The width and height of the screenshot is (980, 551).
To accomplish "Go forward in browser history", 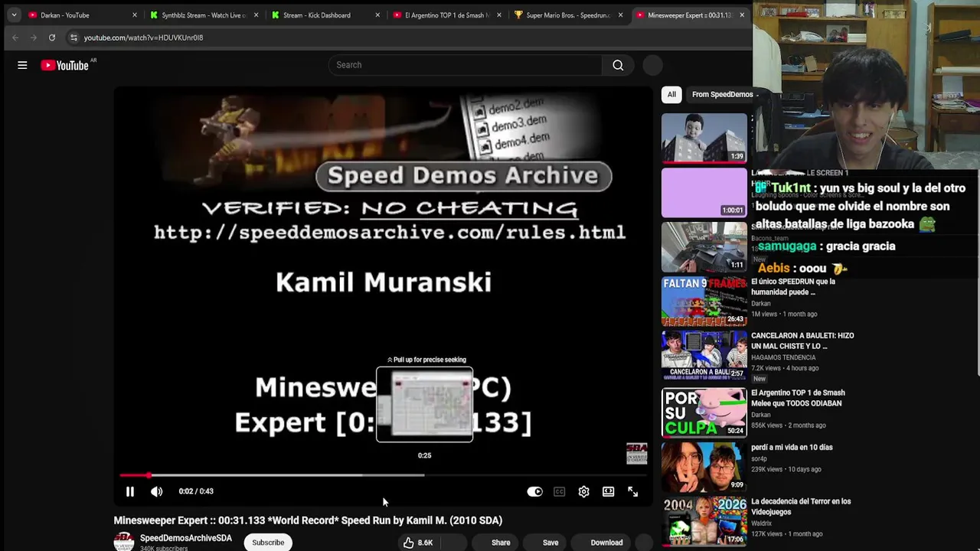I will coord(34,37).
